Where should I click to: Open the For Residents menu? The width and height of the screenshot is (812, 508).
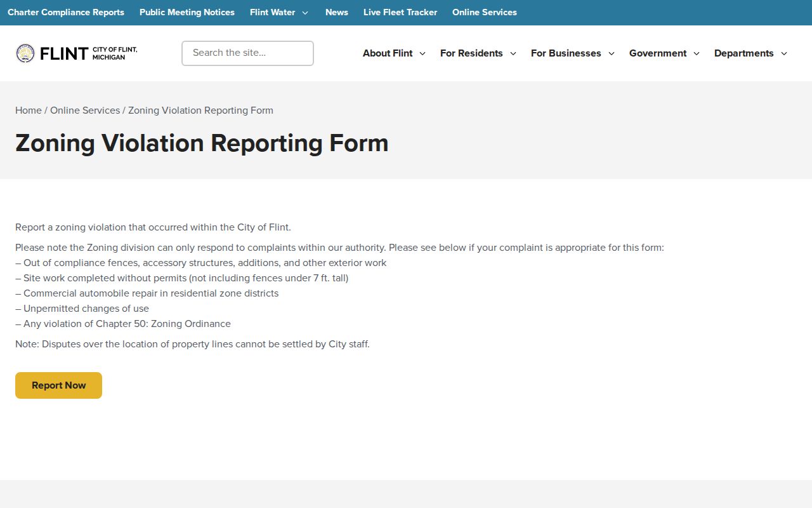coord(471,53)
